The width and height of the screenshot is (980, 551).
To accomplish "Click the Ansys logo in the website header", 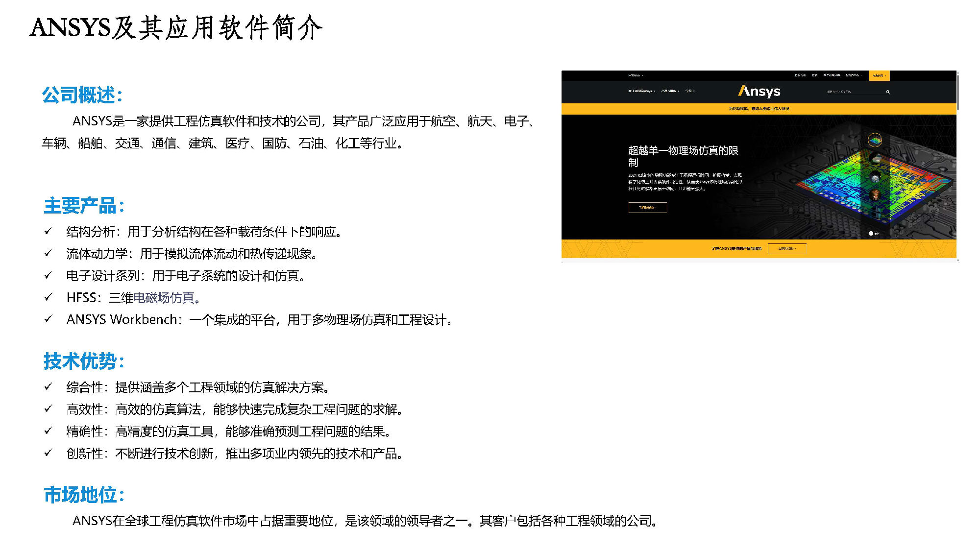I will tap(759, 92).
